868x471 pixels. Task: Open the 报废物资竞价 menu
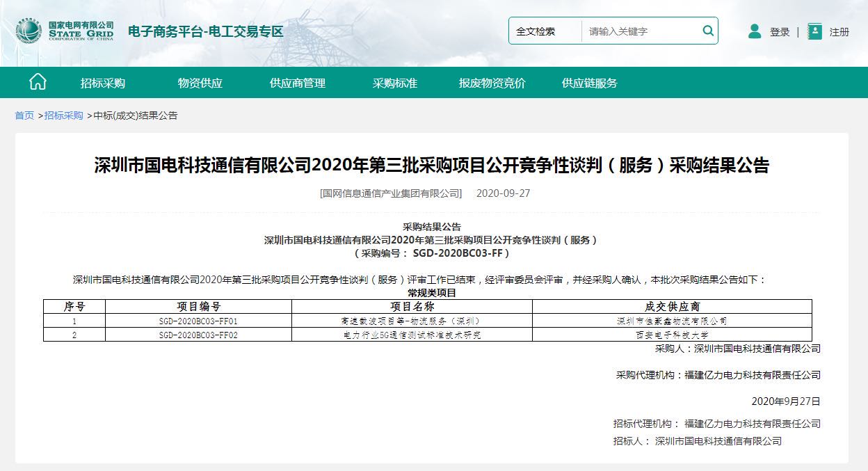[x=492, y=83]
